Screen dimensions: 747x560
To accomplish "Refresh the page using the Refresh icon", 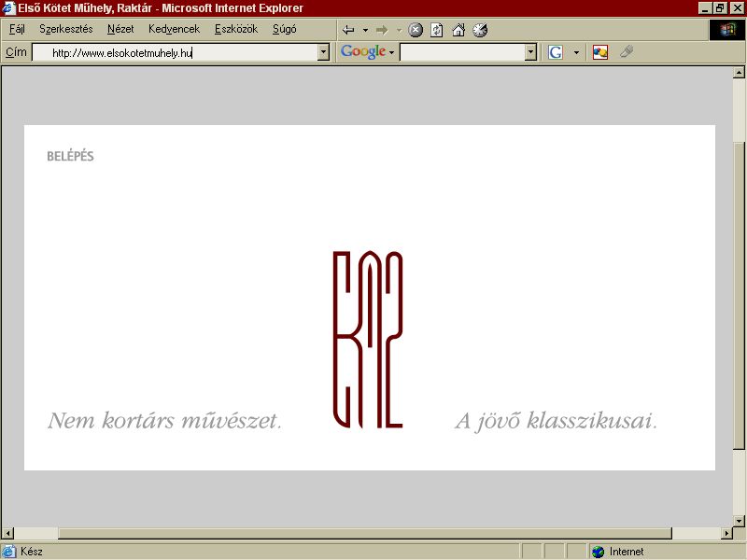I will pyautogui.click(x=436, y=30).
